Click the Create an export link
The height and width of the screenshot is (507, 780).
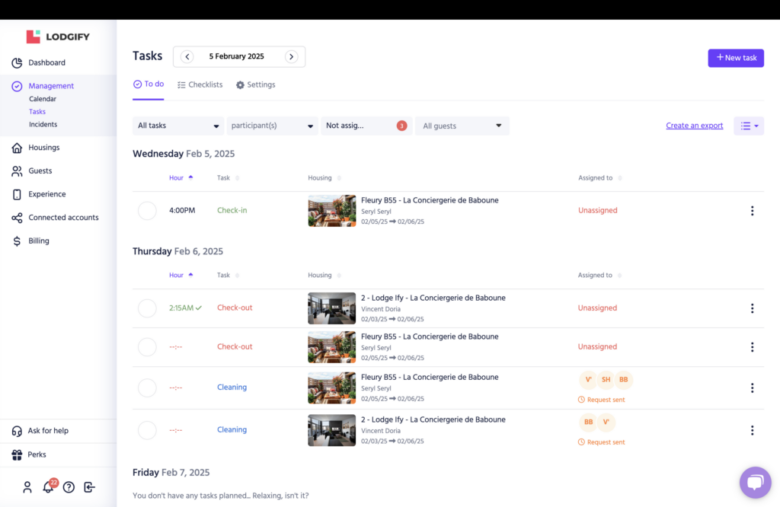694,126
